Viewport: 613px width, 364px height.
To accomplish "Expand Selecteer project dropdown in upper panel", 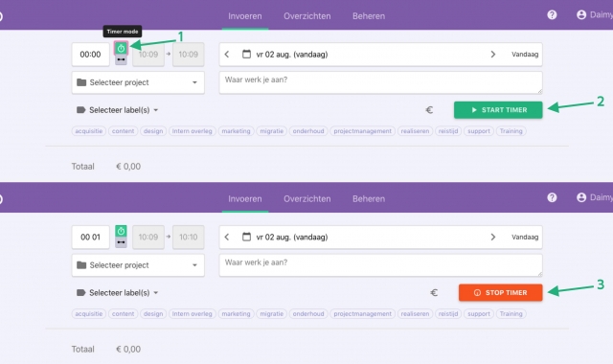I will [138, 82].
